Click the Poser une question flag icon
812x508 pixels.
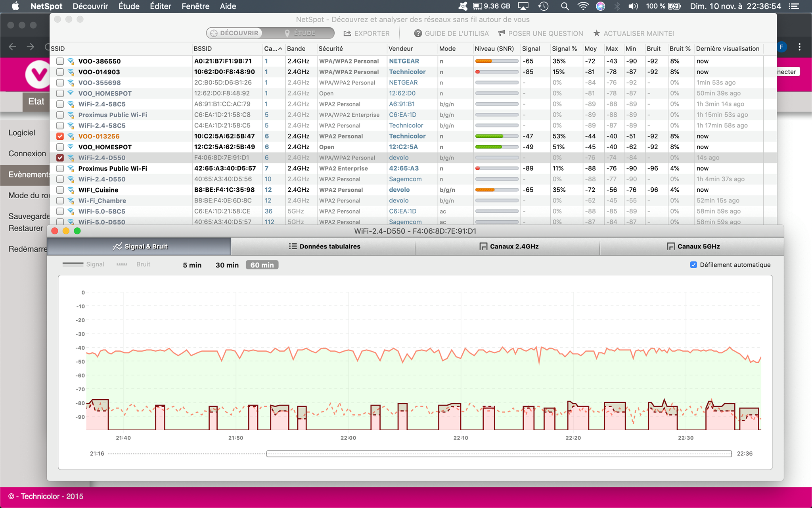point(502,33)
